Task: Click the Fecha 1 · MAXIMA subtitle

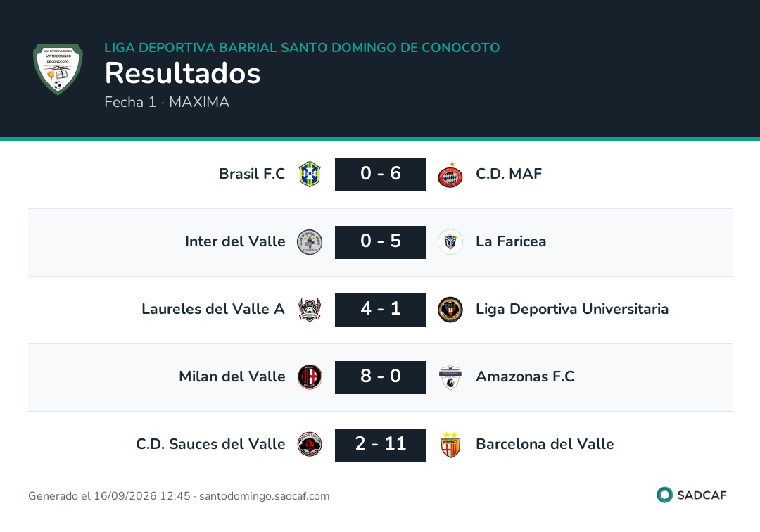Action: point(167,102)
